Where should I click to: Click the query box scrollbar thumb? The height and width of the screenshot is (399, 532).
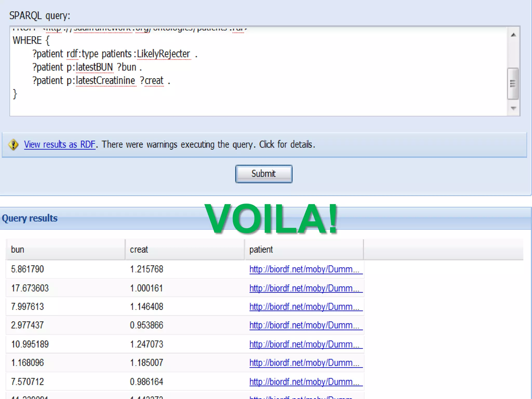click(513, 83)
